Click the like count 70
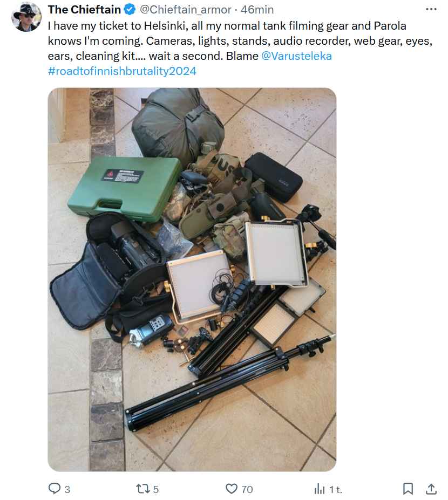Viewport: 448px width, 500px height. pos(247,489)
